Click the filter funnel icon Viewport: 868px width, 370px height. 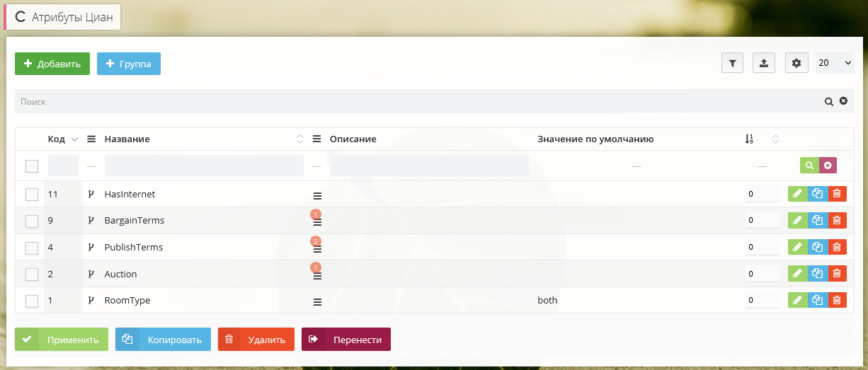732,64
